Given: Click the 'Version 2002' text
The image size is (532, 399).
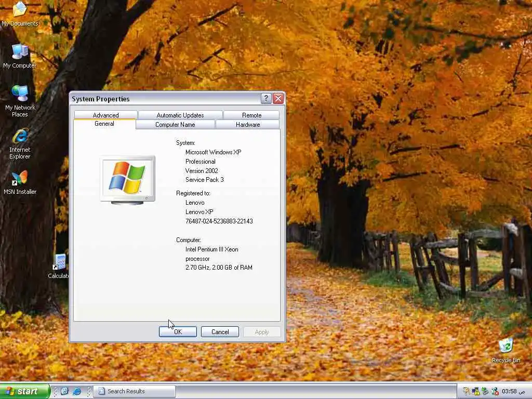Looking at the screenshot, I should click(202, 171).
